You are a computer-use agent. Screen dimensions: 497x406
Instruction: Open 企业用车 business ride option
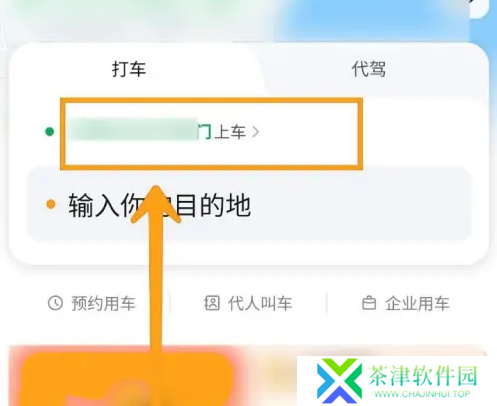(406, 303)
